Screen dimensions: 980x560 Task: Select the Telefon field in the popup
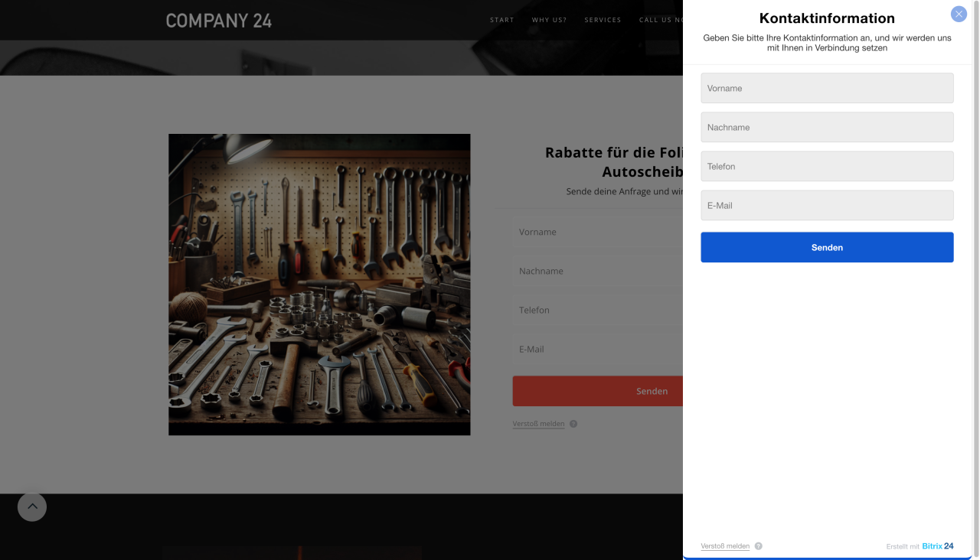[827, 166]
